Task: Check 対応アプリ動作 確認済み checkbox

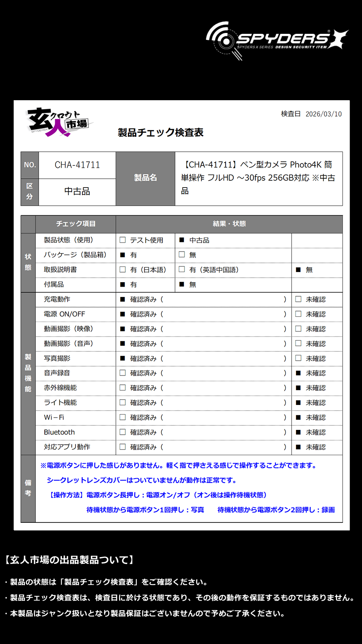Action: click(x=123, y=447)
